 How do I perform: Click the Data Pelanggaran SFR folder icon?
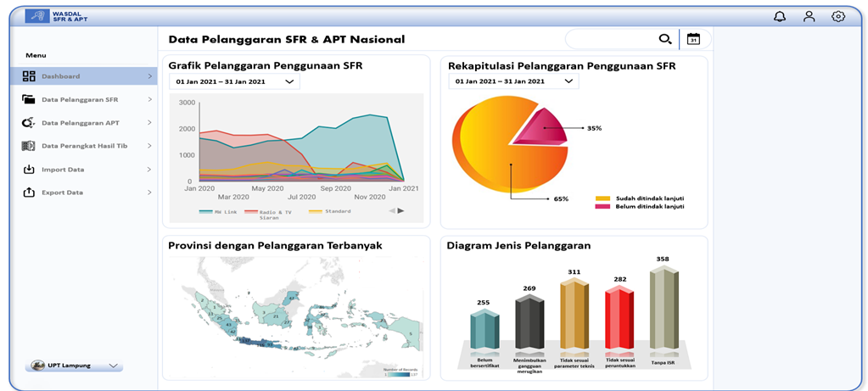point(28,99)
